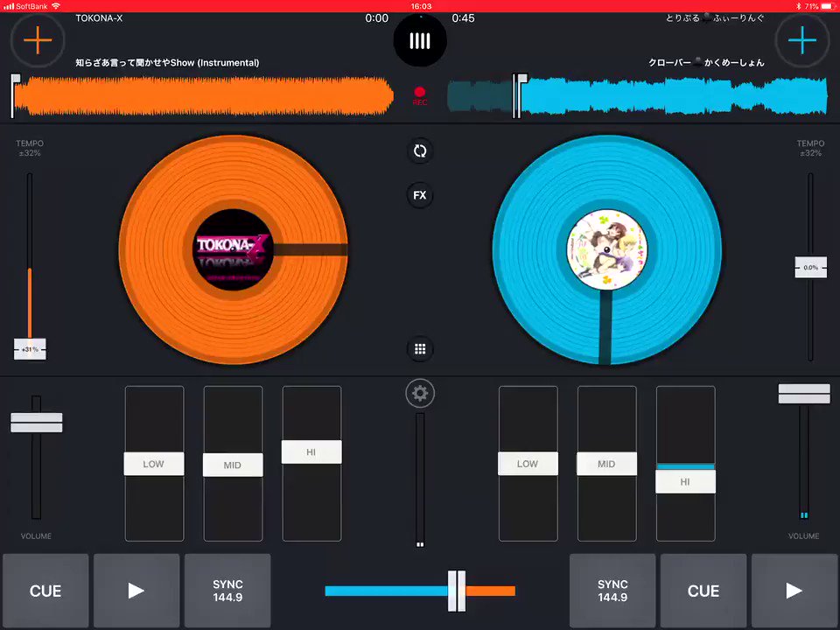Click the left deck CUE button
840x630 pixels.
click(x=45, y=591)
